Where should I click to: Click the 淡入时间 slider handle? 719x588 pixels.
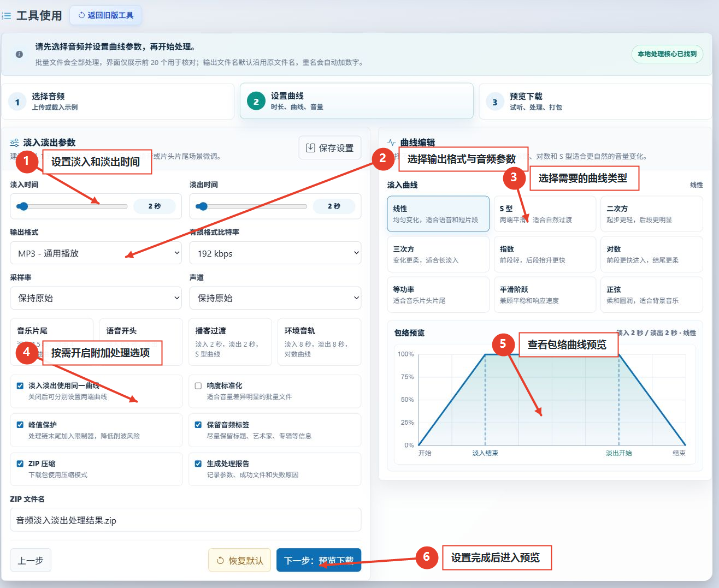[22, 206]
